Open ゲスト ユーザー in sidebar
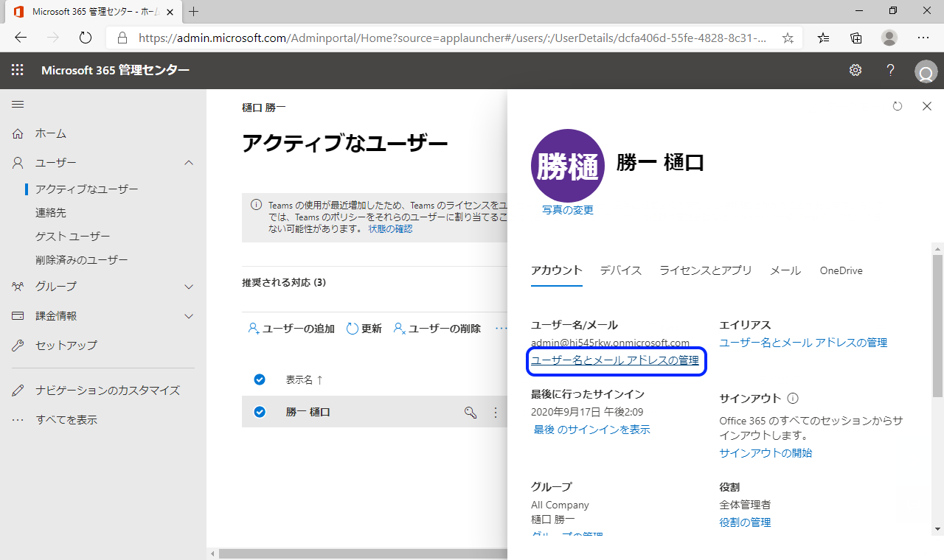The width and height of the screenshot is (944, 560). point(73,237)
